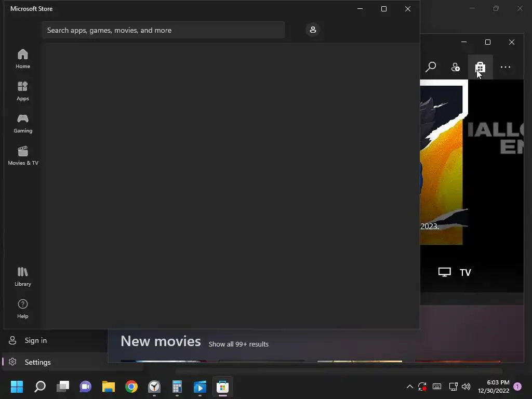Viewport: 532px width, 399px height.
Task: Open Chat app from taskbar
Action: tap(86, 387)
